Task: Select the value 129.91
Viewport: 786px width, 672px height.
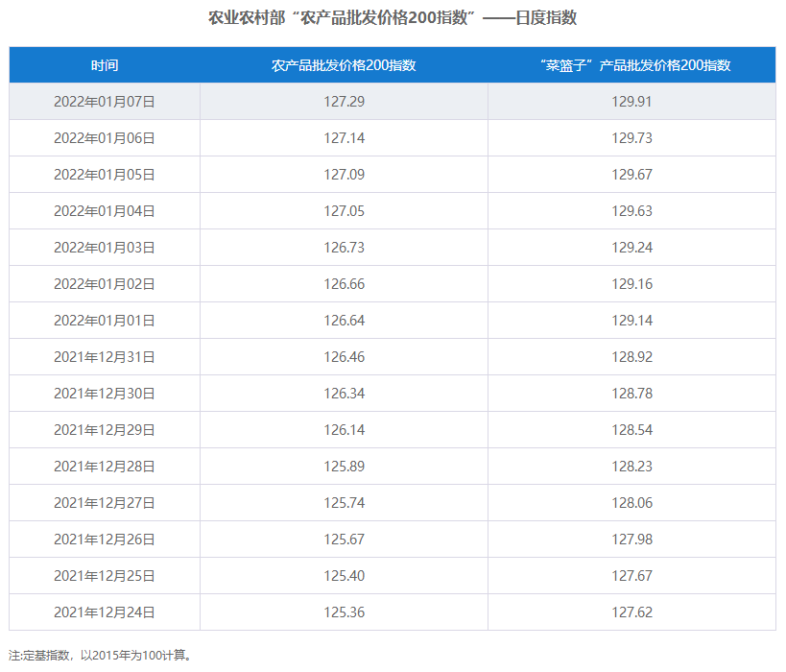Action: [x=631, y=102]
